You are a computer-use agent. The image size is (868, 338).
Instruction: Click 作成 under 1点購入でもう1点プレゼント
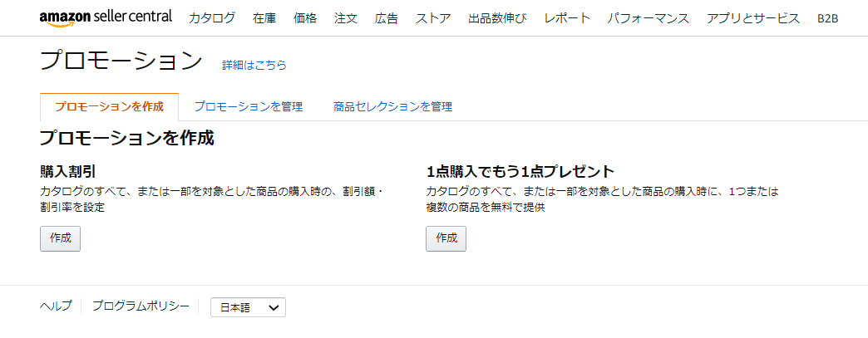446,238
